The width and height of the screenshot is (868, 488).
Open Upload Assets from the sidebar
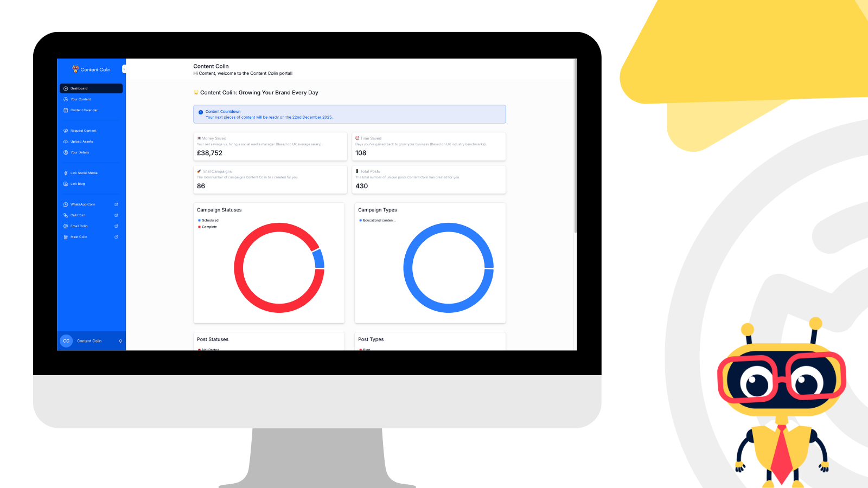tap(91, 142)
